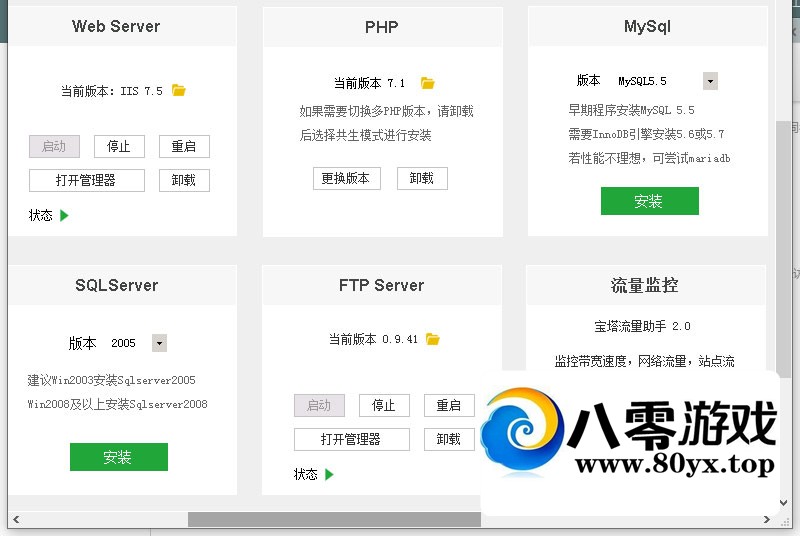Image resolution: width=800 pixels, height=536 pixels.
Task: Open the FTP 0.9.41 folder icon
Action: [x=433, y=339]
